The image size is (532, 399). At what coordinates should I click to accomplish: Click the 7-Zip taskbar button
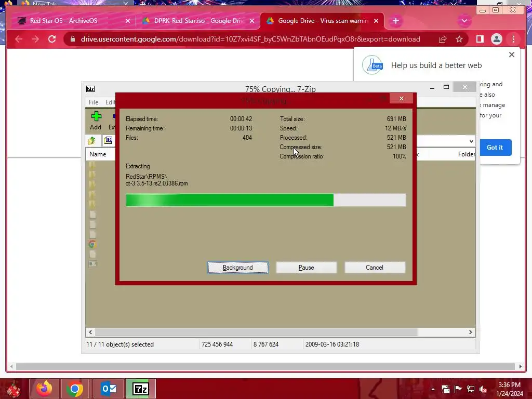141,389
